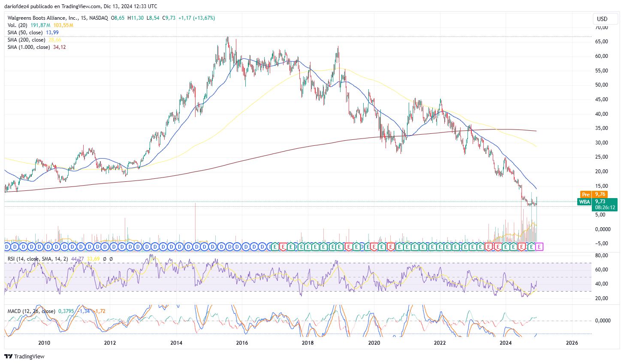Image resolution: width=624 pixels, height=364 pixels.
Task: Click the 2012 label on time axis
Action: pyautogui.click(x=110, y=343)
